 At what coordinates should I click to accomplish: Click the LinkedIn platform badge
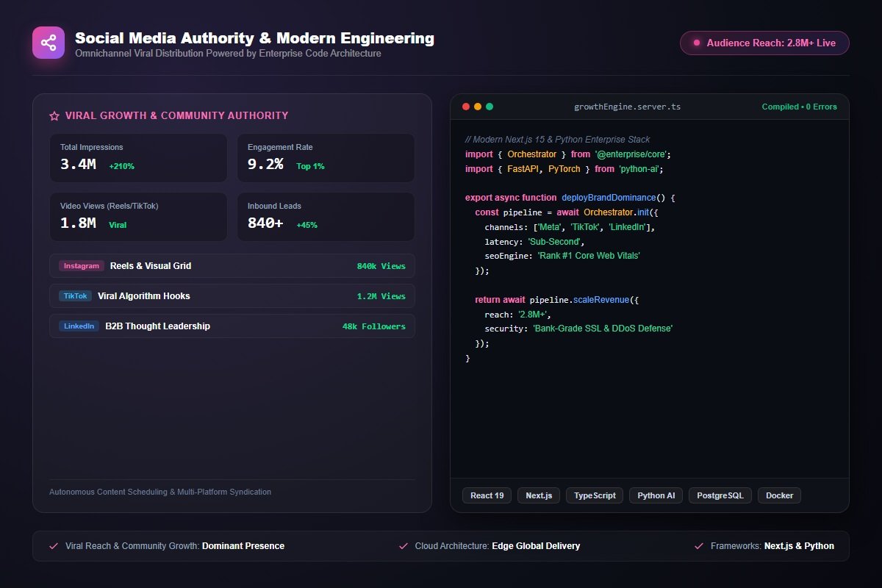tap(79, 326)
